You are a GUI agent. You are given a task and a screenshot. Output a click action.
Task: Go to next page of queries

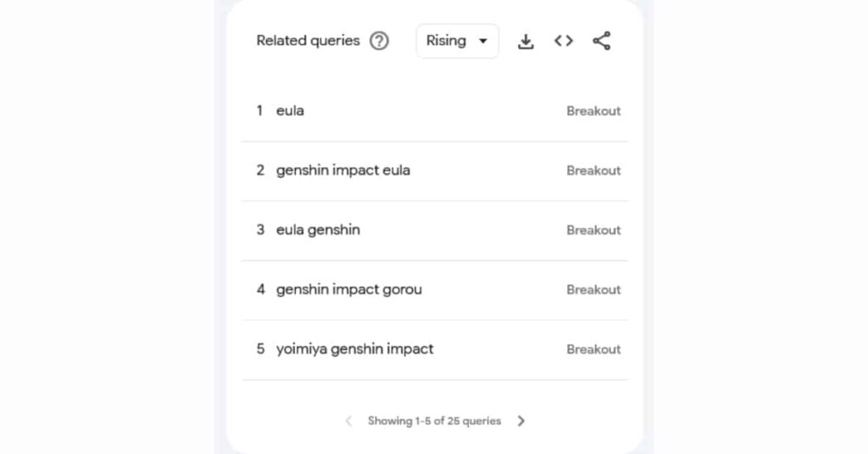click(521, 421)
